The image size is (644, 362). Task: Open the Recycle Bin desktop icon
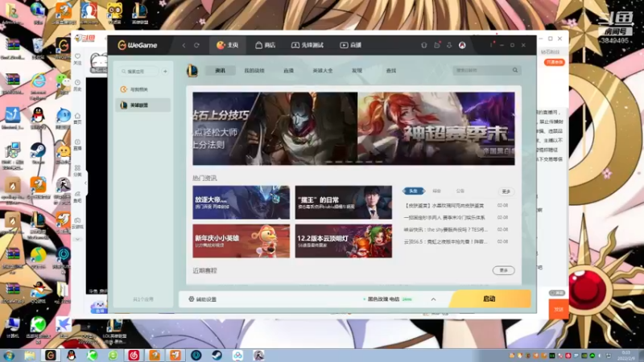tap(38, 49)
